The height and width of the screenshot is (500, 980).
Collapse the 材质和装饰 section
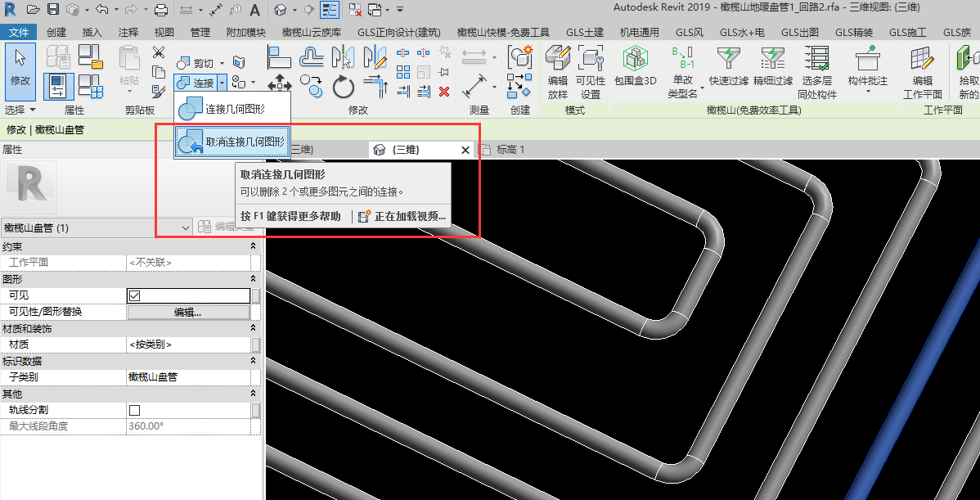(x=253, y=328)
